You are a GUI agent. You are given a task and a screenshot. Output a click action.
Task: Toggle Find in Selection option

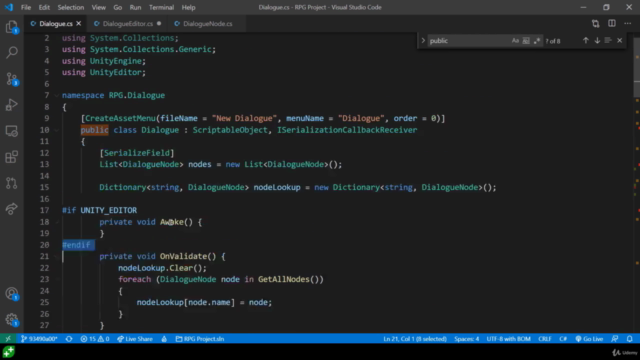pos(608,40)
